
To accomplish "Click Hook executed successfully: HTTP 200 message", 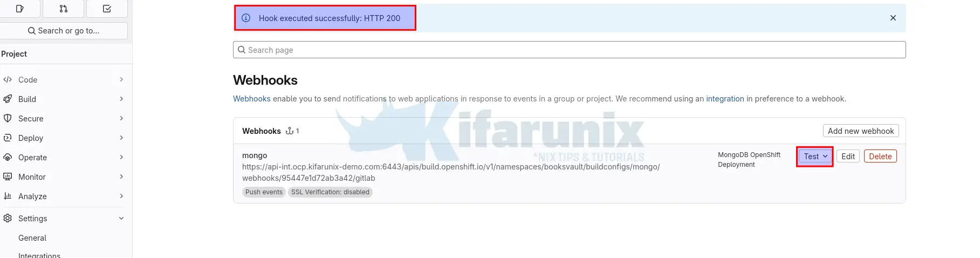I will pyautogui.click(x=330, y=18).
